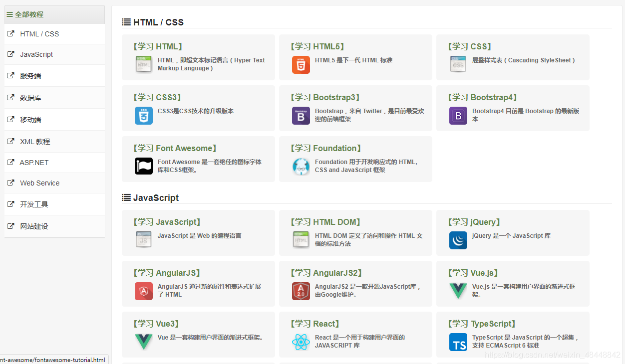
Task: Open XML 教程 in sidebar
Action: 54,142
